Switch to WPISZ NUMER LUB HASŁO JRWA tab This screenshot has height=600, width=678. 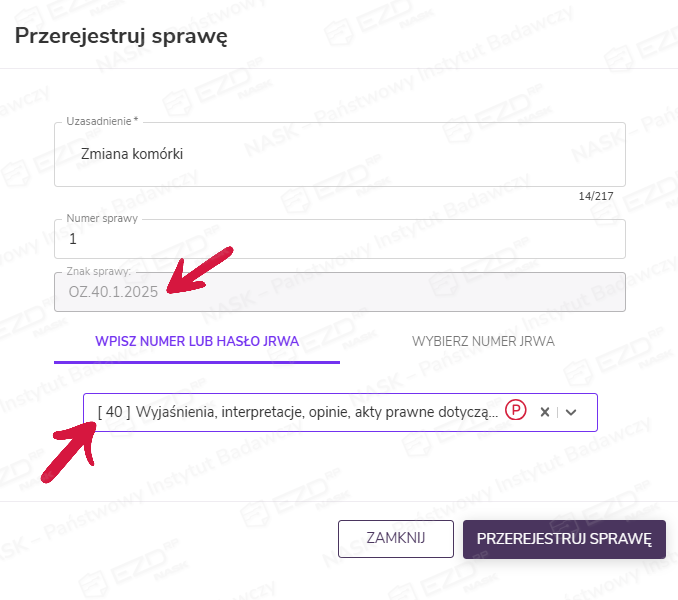197,341
